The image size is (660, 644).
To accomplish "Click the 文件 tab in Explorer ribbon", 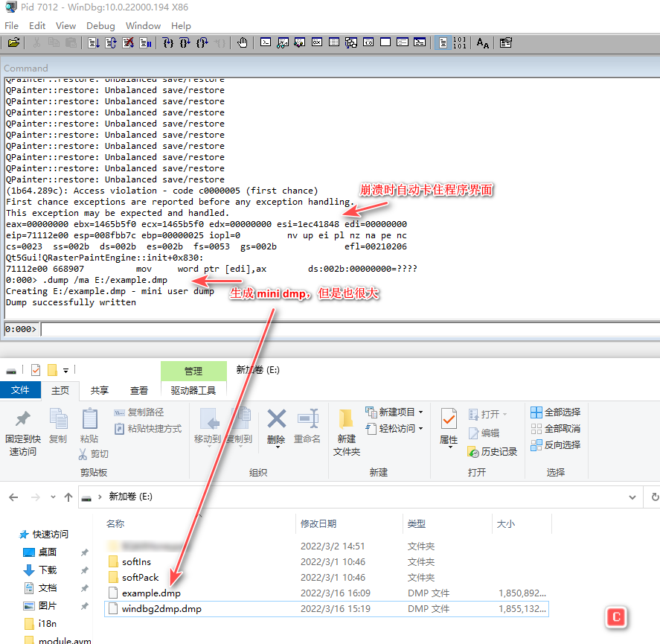I will click(20, 390).
